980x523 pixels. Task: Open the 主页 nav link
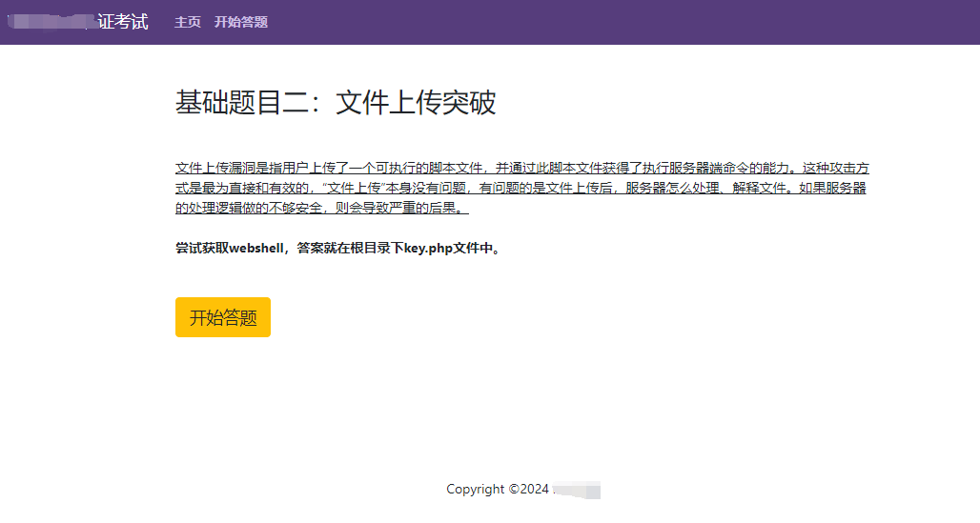(188, 22)
